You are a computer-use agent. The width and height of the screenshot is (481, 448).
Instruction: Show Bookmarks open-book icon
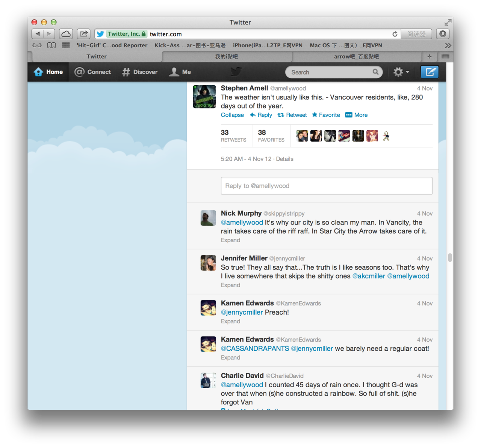(x=51, y=45)
